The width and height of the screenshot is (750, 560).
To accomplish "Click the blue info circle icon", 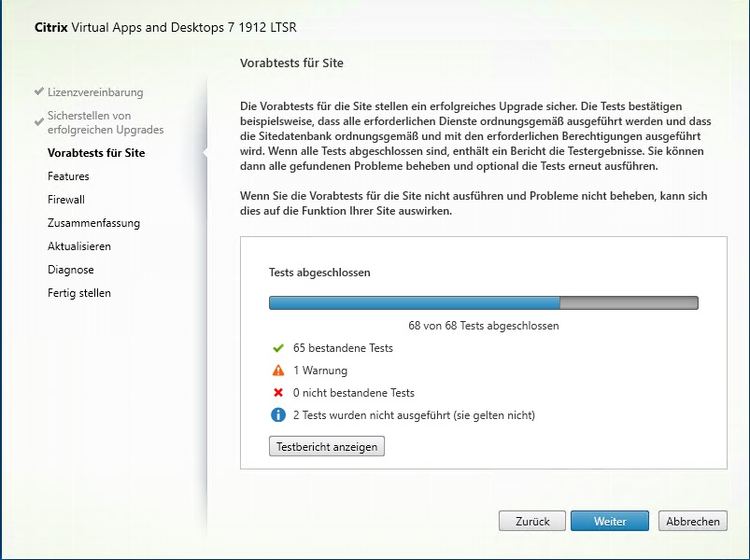I will [278, 414].
